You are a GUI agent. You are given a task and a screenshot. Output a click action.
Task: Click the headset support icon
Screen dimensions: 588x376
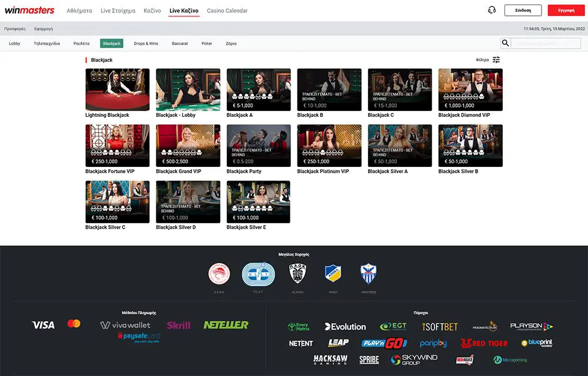coord(492,10)
